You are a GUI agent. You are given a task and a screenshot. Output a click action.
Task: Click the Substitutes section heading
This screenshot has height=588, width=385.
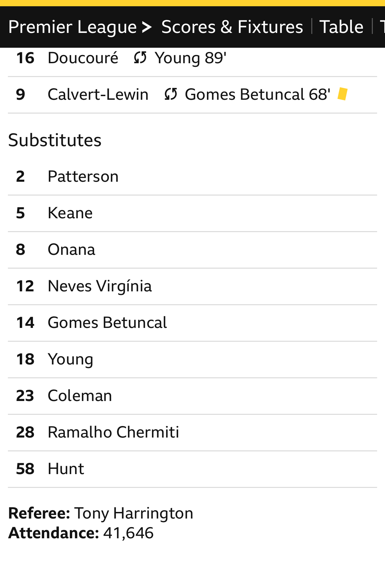[x=55, y=140]
